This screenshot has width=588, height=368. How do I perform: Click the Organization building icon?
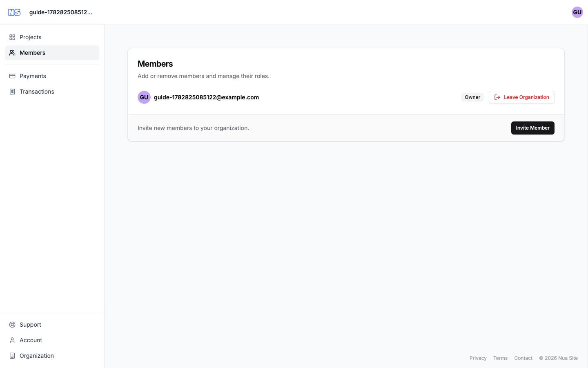click(12, 356)
